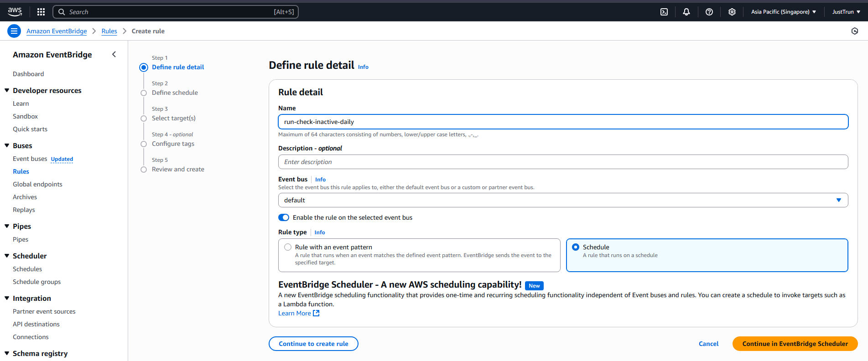Open Sandbox in the side navigation

pos(25,116)
